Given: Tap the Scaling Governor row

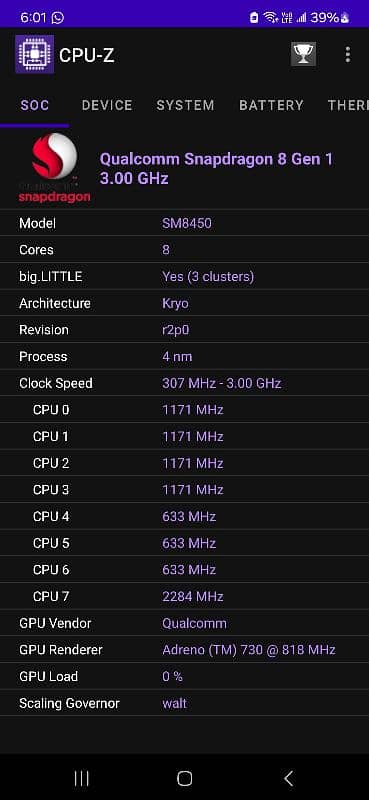Looking at the screenshot, I should click(184, 703).
